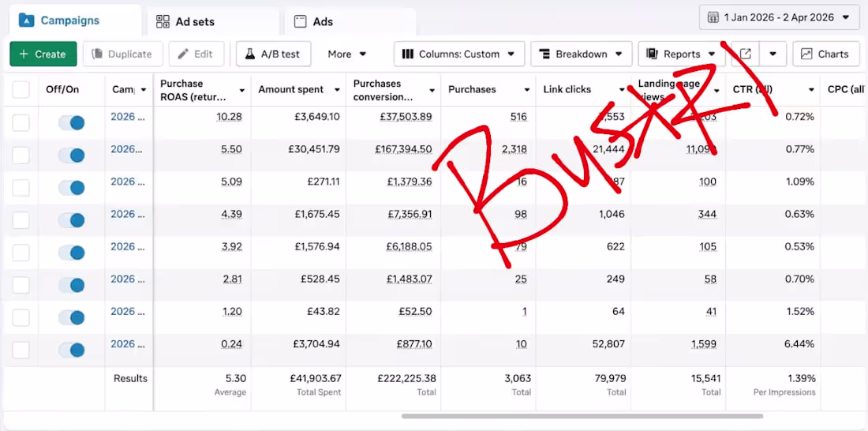868x431 pixels.
Task: Disable the campaign with 0.24 ROAS
Action: coord(71,350)
